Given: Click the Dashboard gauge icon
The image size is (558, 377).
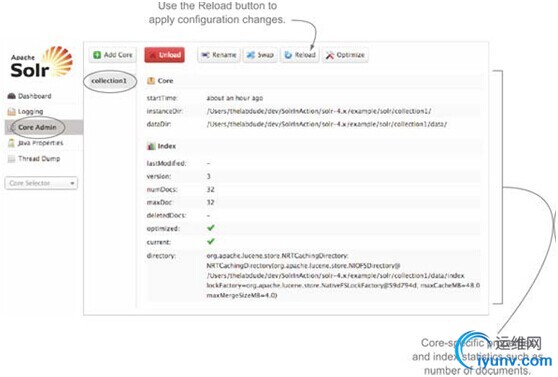Looking at the screenshot, I should tap(11, 96).
